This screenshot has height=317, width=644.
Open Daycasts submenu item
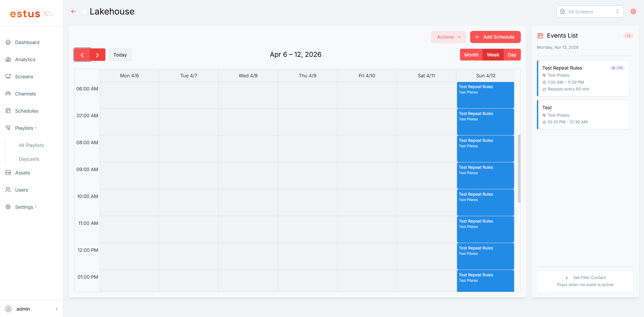pyautogui.click(x=29, y=159)
